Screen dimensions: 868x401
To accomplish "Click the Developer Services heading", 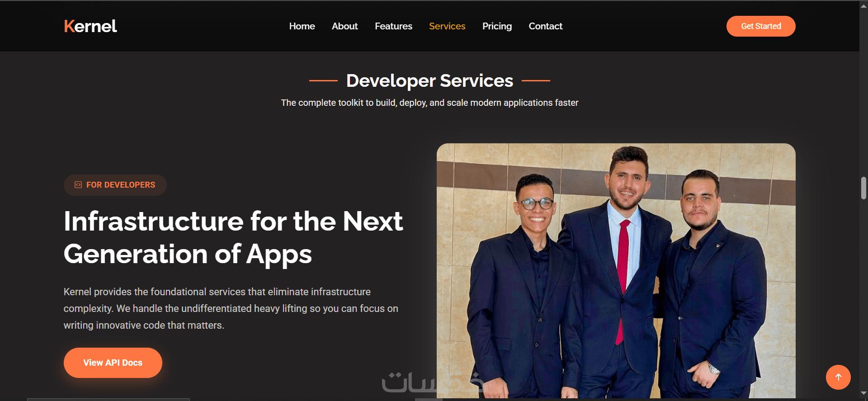I will tap(429, 80).
